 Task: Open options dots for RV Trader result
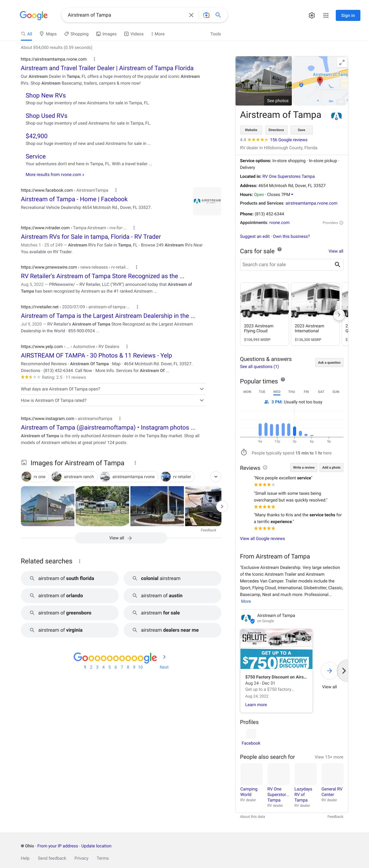click(x=134, y=228)
